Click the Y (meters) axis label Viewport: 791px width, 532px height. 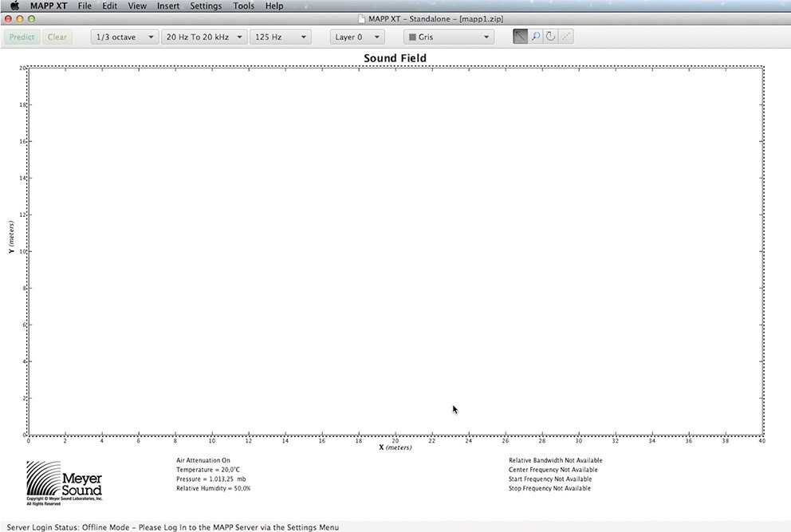(x=10, y=237)
